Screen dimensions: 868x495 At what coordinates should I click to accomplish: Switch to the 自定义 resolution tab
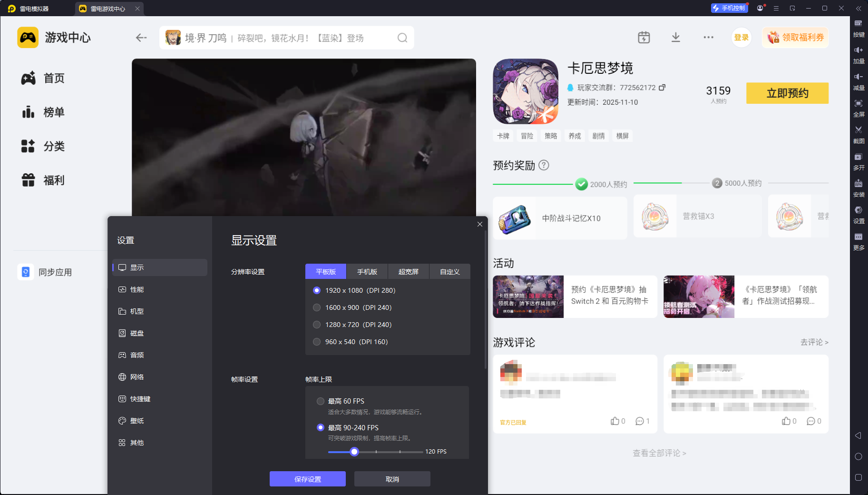(x=450, y=272)
